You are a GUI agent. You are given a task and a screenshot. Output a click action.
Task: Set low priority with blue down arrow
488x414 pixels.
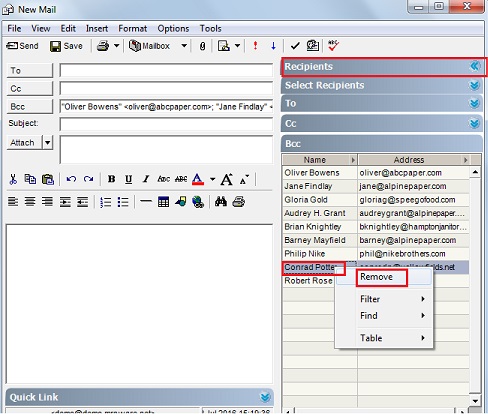(x=273, y=46)
